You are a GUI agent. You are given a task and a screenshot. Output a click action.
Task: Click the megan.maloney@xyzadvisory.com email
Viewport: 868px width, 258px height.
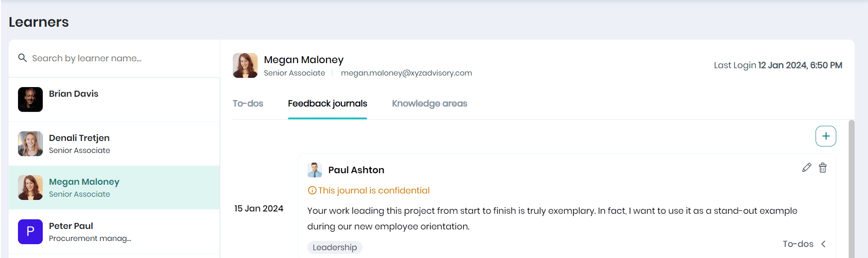406,73
